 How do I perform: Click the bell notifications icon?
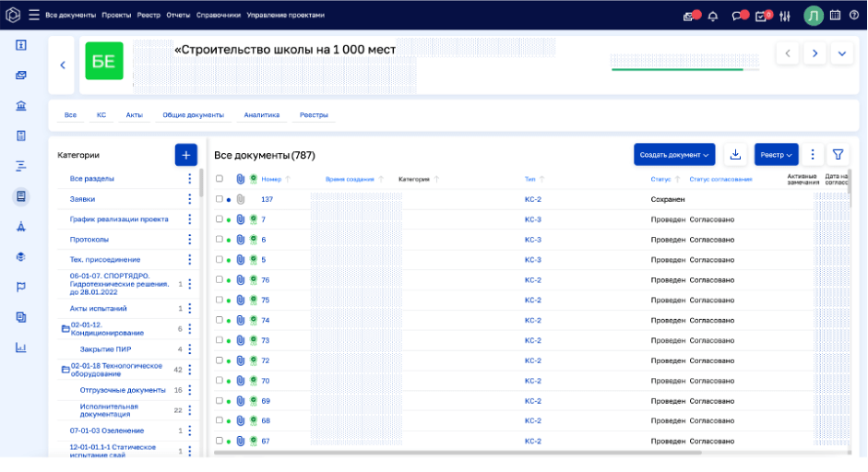tap(712, 16)
